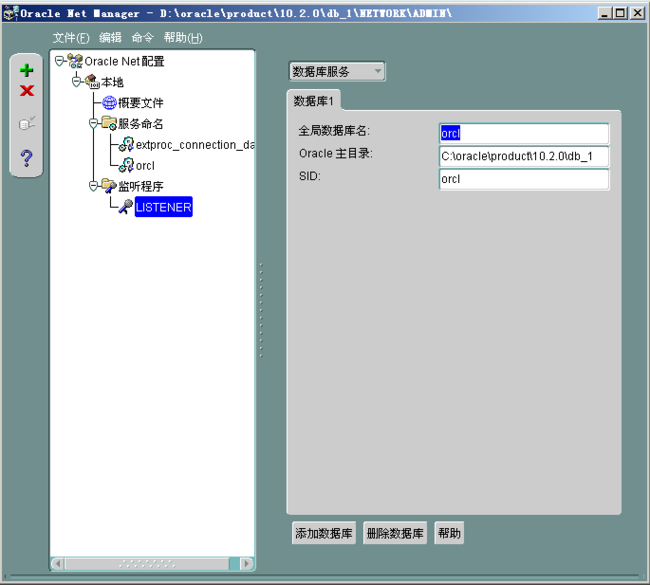The height and width of the screenshot is (585, 650).
Task: Click the Oracle 主目录 input field
Action: pos(524,156)
